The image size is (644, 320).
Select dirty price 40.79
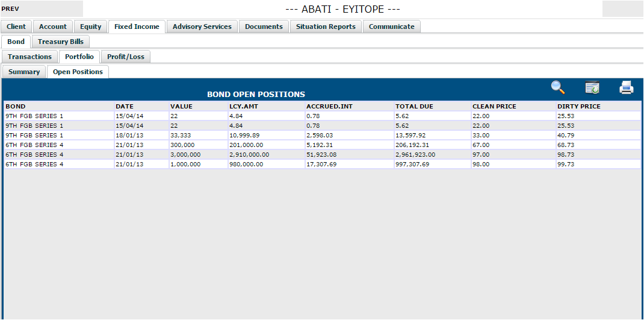(598, 135)
